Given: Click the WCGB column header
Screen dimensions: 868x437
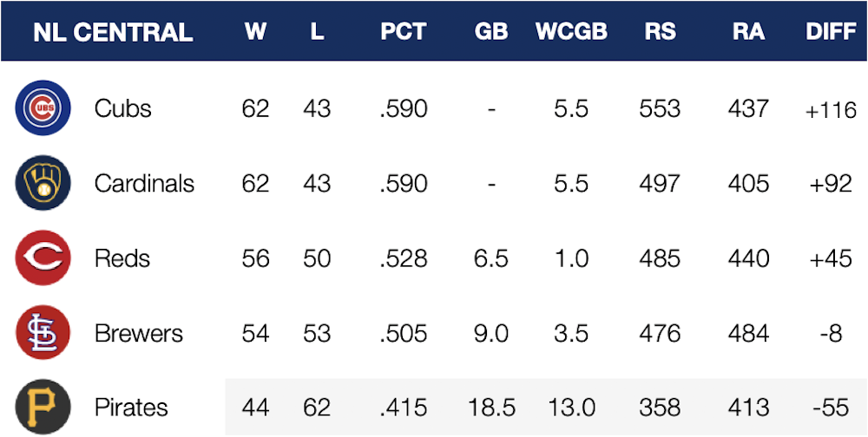Looking at the screenshot, I should pos(571,32).
